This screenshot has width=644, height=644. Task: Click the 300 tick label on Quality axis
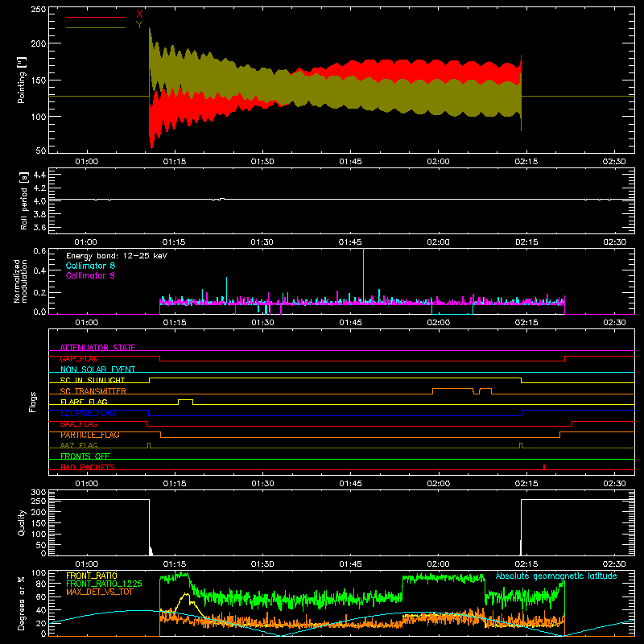click(38, 493)
